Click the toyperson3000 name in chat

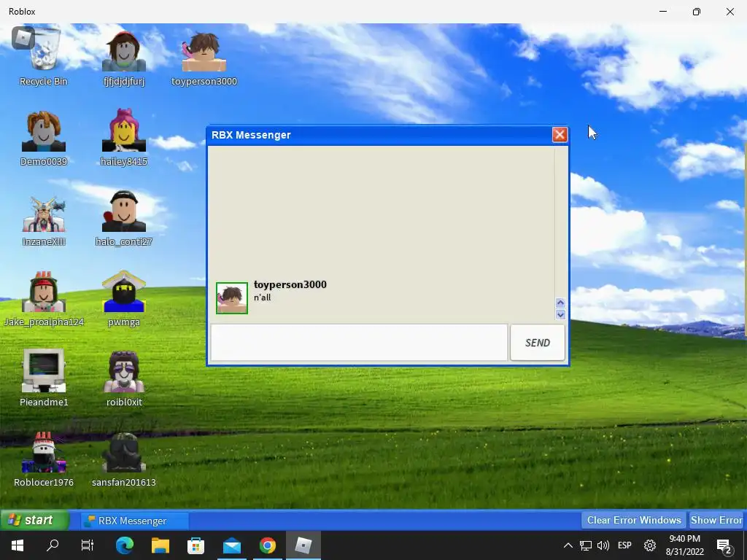(290, 285)
